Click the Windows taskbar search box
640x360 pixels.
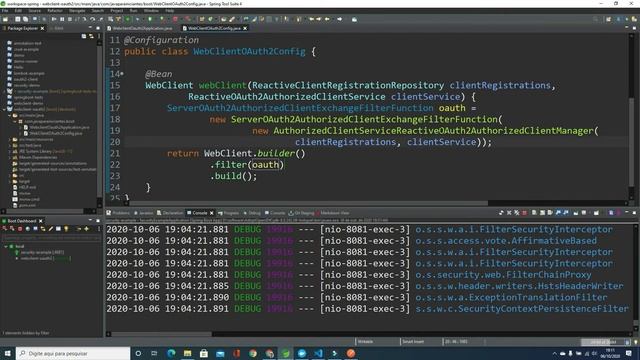point(73,353)
